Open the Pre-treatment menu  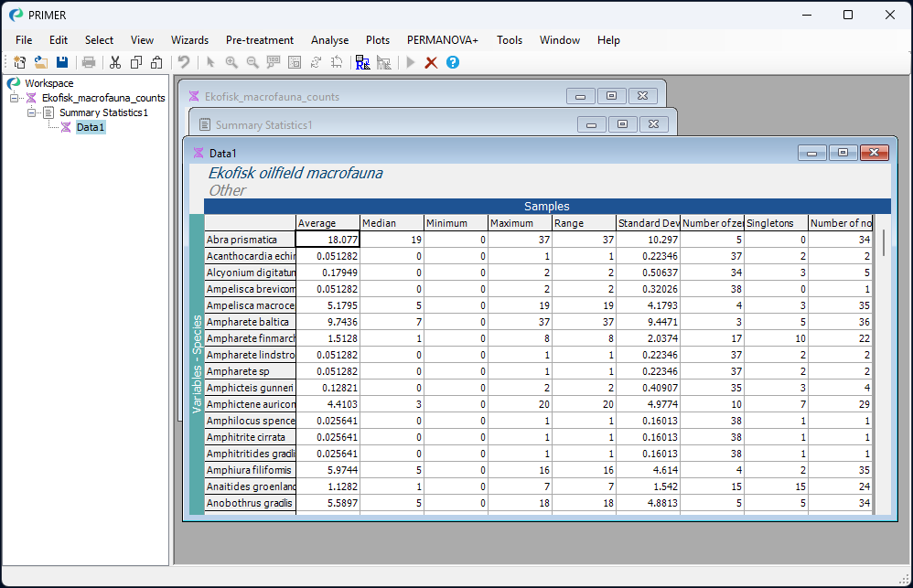(x=258, y=40)
